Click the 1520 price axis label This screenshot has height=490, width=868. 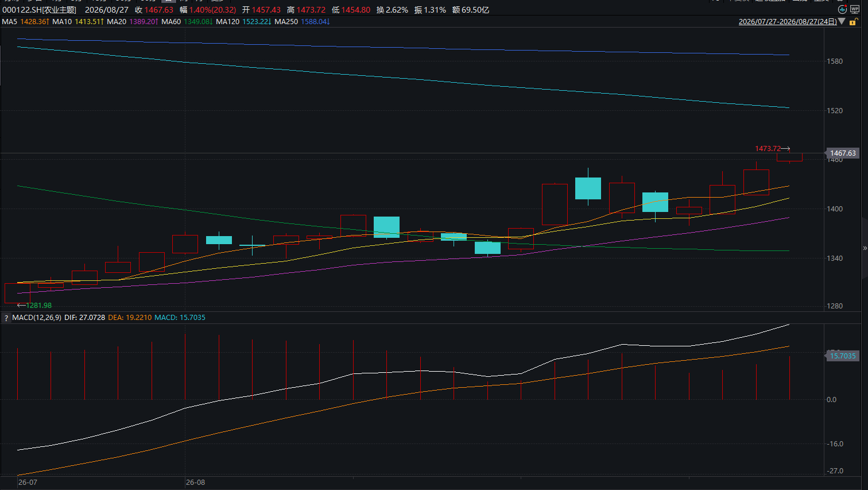click(835, 111)
